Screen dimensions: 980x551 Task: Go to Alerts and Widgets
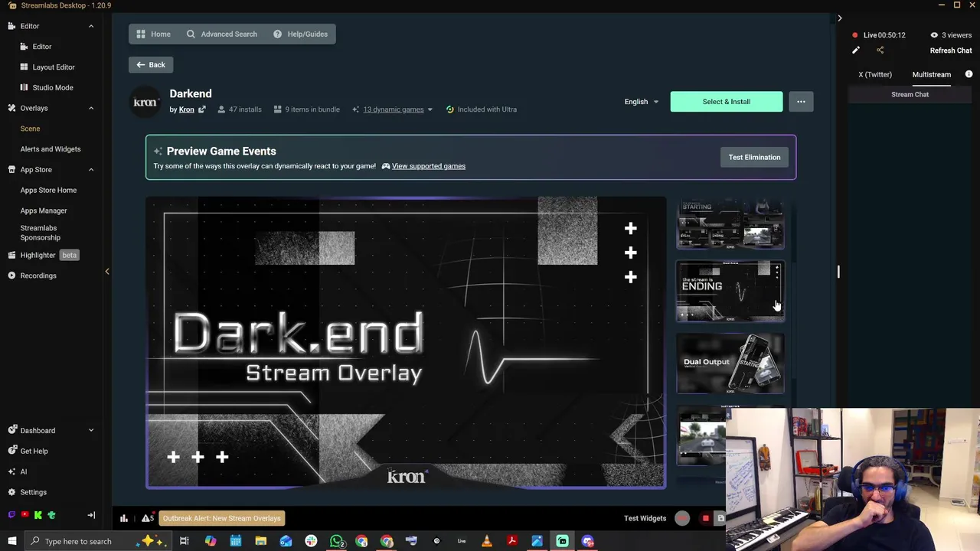tap(51, 149)
